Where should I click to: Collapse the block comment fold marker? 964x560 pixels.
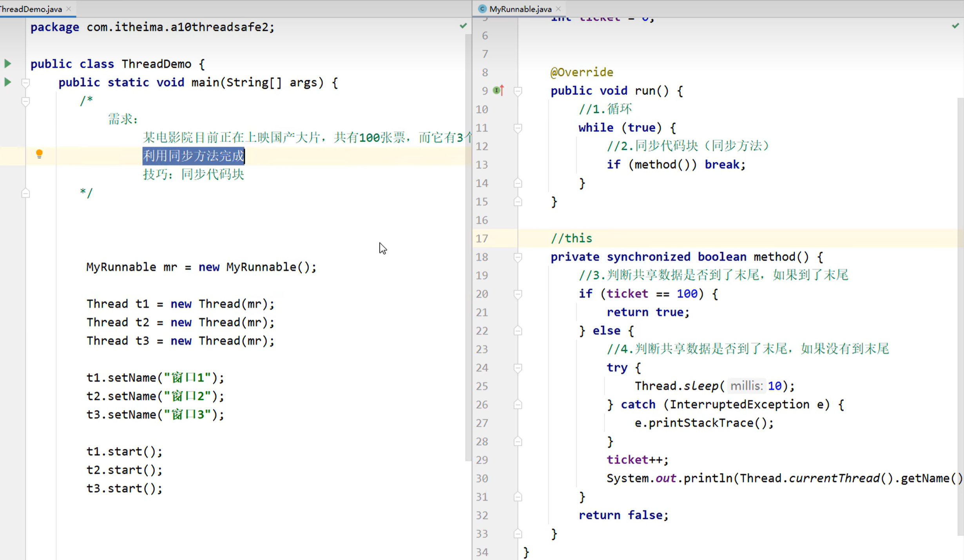25,101
